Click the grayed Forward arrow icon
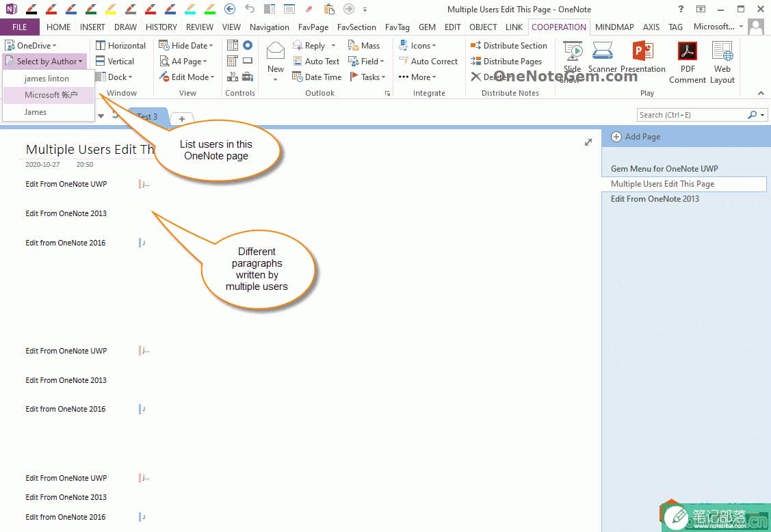The image size is (771, 532). tap(349, 9)
